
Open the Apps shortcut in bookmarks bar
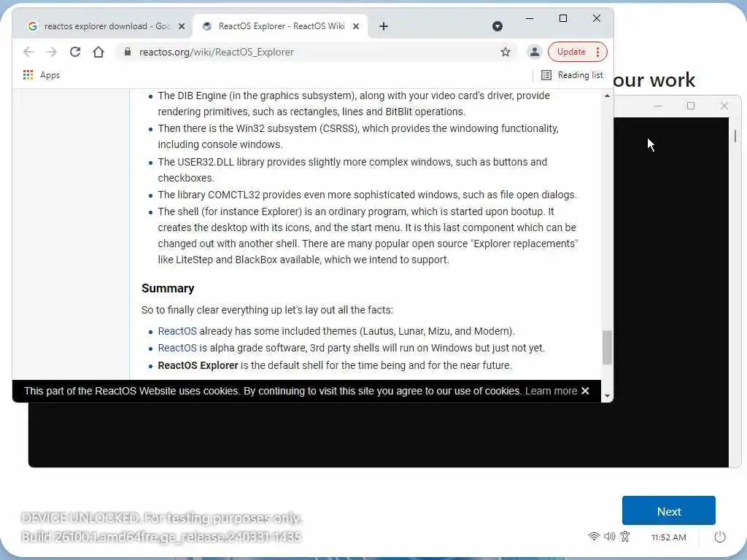42,75
